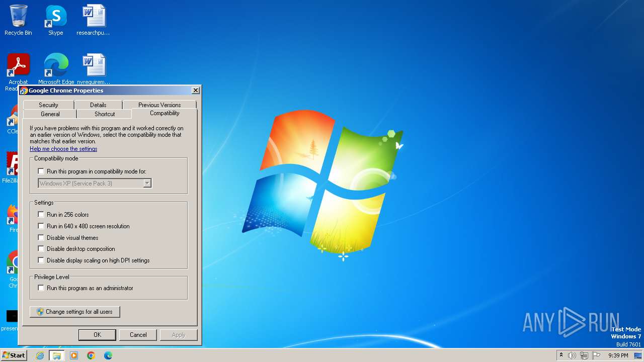The width and height of the screenshot is (644, 362).
Task: Click the Action Center flag icon
Action: 596,355
